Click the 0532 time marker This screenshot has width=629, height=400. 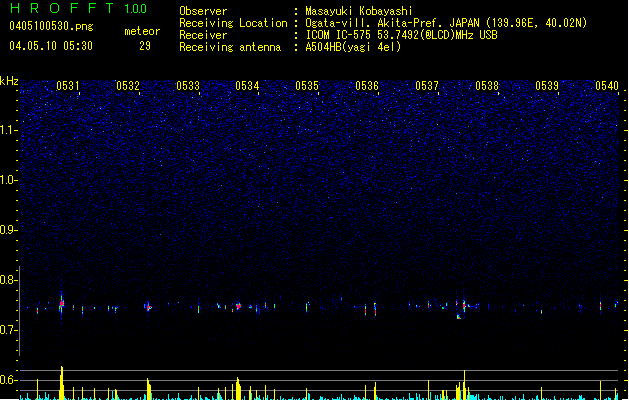point(128,86)
